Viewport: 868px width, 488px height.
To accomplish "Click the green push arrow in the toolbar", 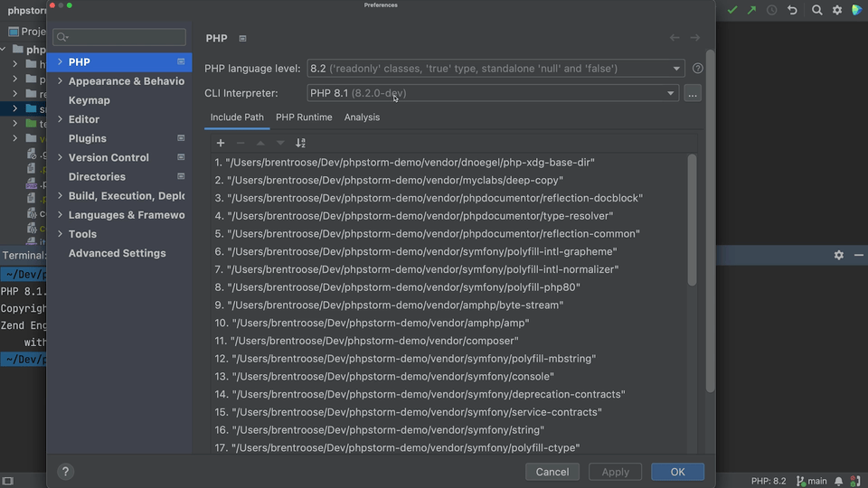I will click(x=751, y=11).
